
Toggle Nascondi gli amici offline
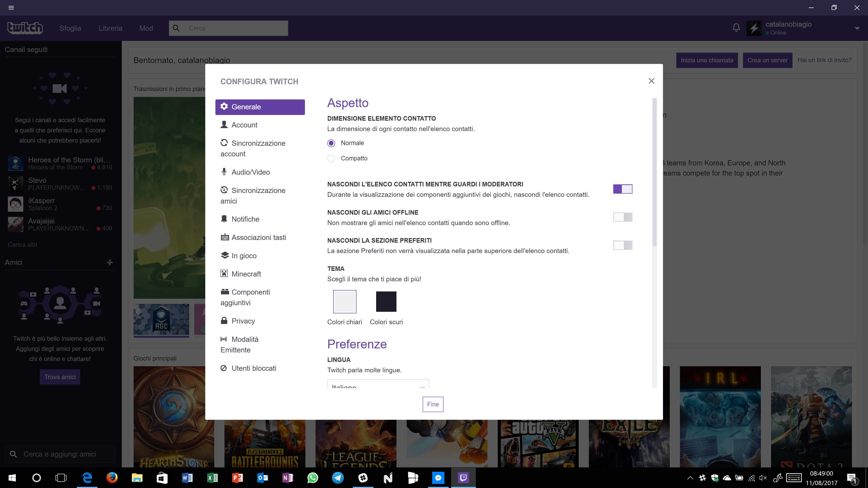coord(623,217)
